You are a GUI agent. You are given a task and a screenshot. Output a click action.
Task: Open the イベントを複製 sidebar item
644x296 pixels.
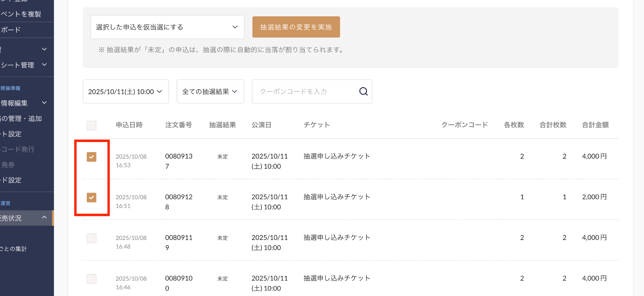pos(21,14)
